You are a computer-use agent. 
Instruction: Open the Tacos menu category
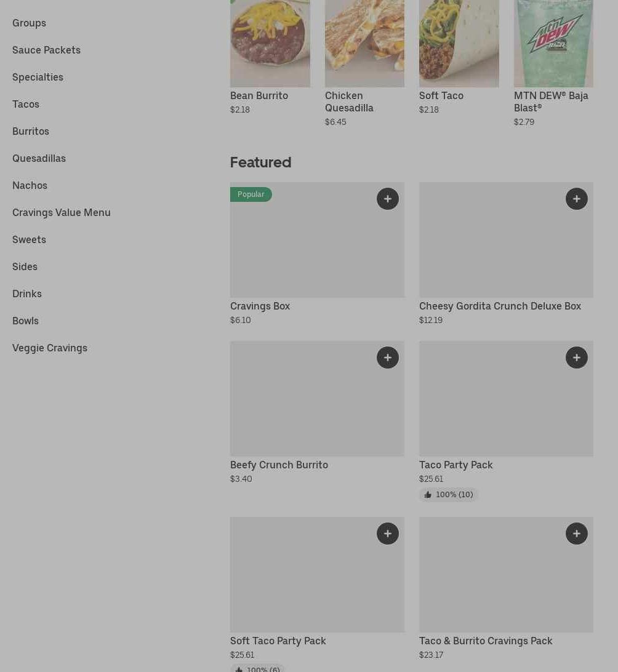pos(26,104)
